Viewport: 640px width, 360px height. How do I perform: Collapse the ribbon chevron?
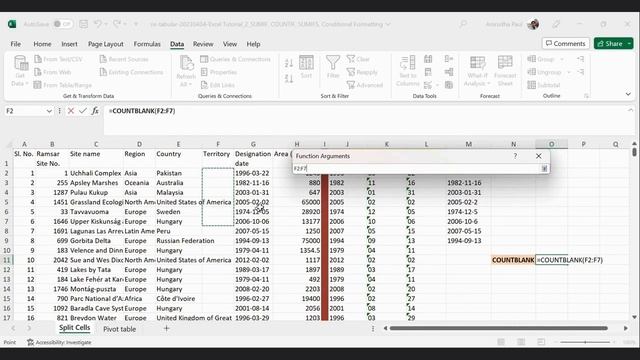click(628, 94)
